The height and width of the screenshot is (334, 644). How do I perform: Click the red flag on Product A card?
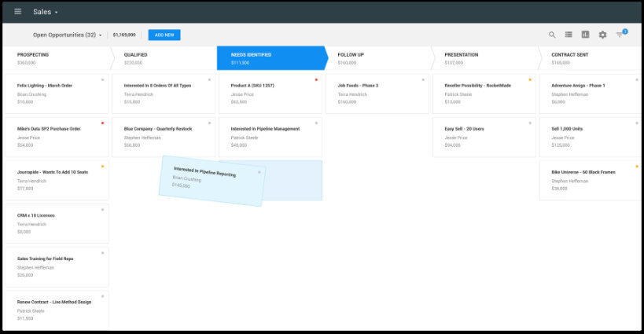pos(316,79)
